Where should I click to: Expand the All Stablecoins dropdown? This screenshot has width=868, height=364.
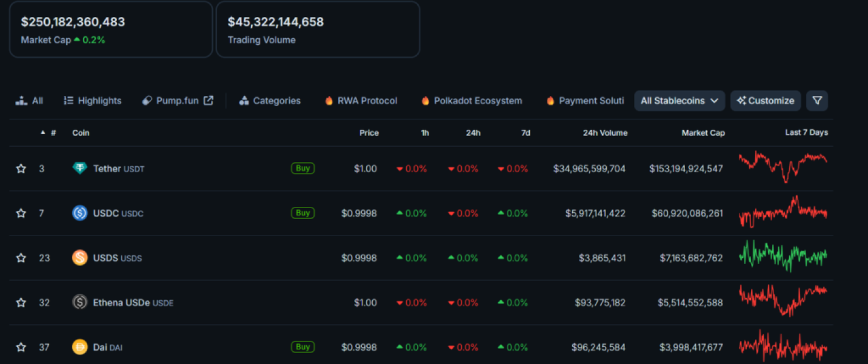tap(679, 101)
